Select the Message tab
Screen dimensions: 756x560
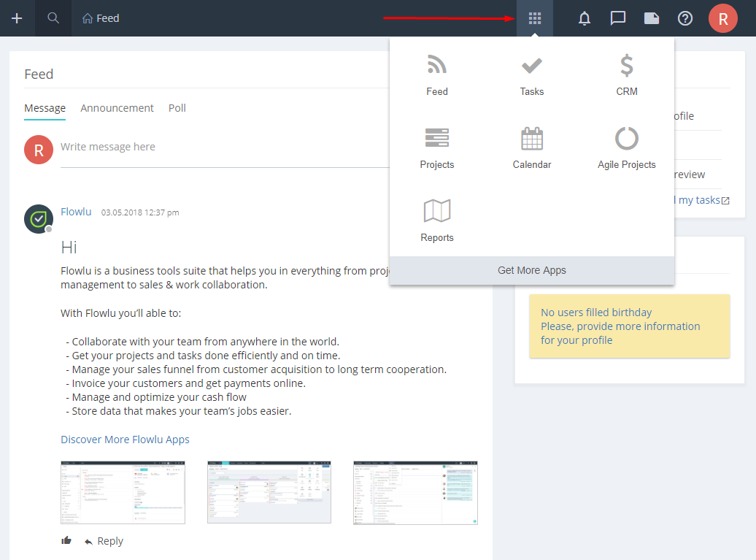coord(45,109)
